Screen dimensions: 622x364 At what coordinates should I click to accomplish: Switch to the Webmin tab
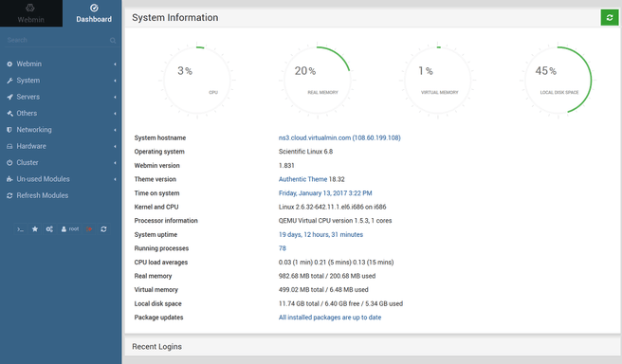coord(31,13)
